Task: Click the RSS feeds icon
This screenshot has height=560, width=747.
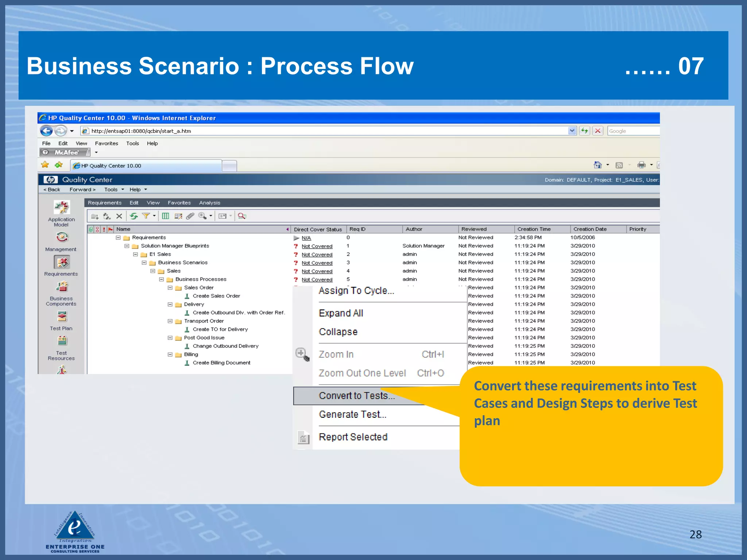Action: tap(619, 165)
